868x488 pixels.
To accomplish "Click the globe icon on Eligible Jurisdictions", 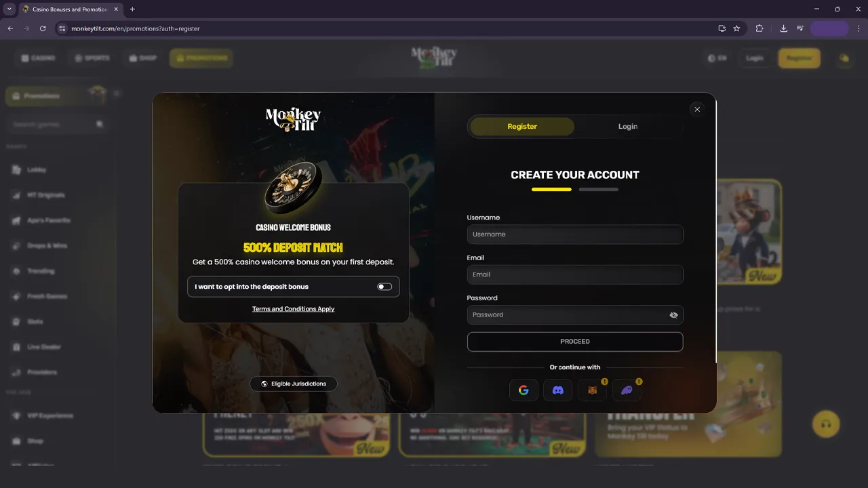I will 264,384.
